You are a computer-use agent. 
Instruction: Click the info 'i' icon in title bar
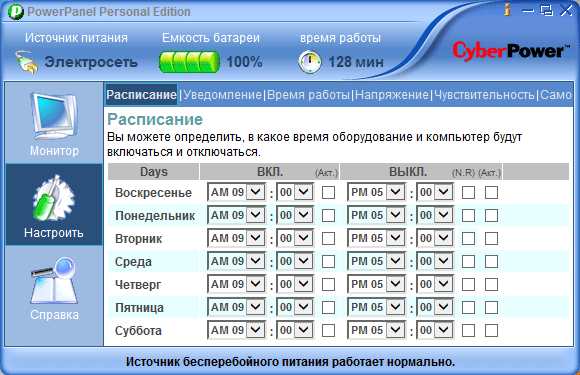tap(508, 10)
